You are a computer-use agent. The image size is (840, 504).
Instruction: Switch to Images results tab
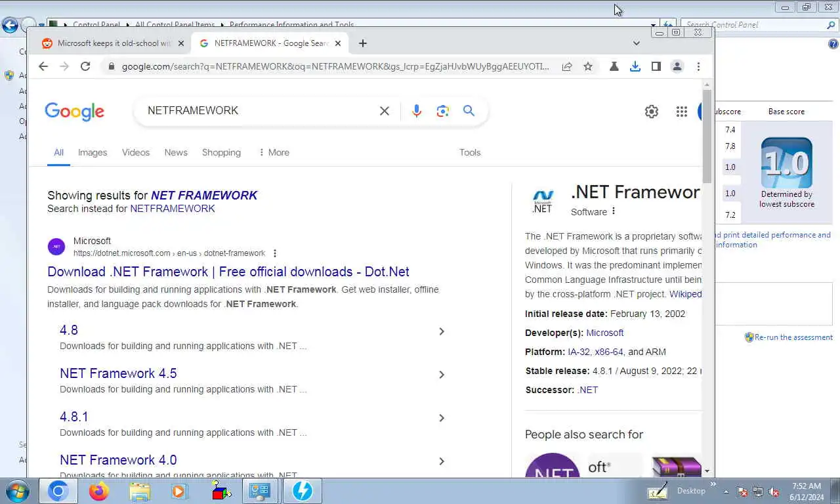tap(93, 152)
